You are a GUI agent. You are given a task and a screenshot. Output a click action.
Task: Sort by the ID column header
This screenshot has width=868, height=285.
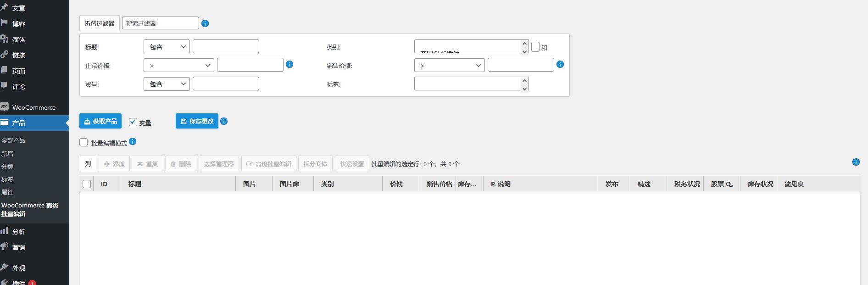pyautogui.click(x=107, y=184)
